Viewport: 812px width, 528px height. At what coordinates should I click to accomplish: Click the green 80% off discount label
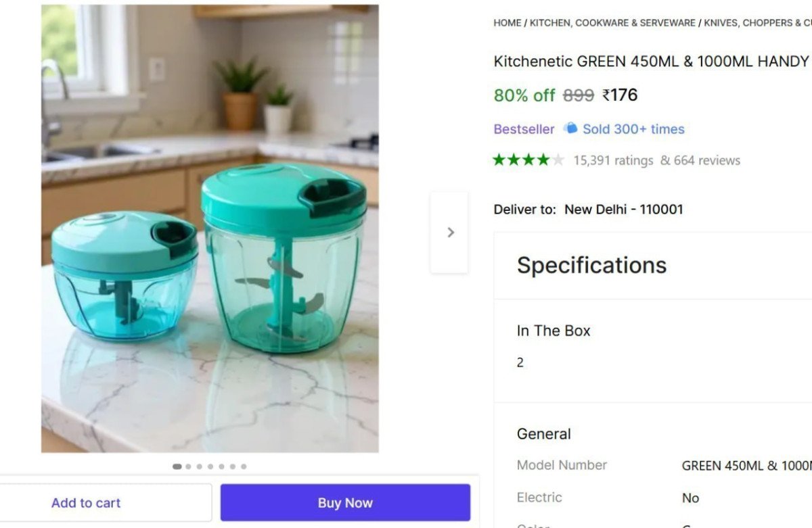click(x=523, y=95)
